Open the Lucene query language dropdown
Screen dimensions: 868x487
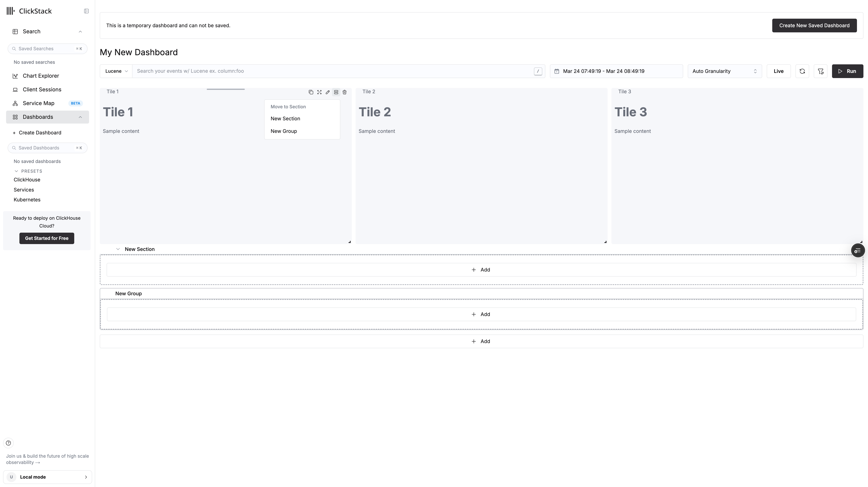coord(116,71)
